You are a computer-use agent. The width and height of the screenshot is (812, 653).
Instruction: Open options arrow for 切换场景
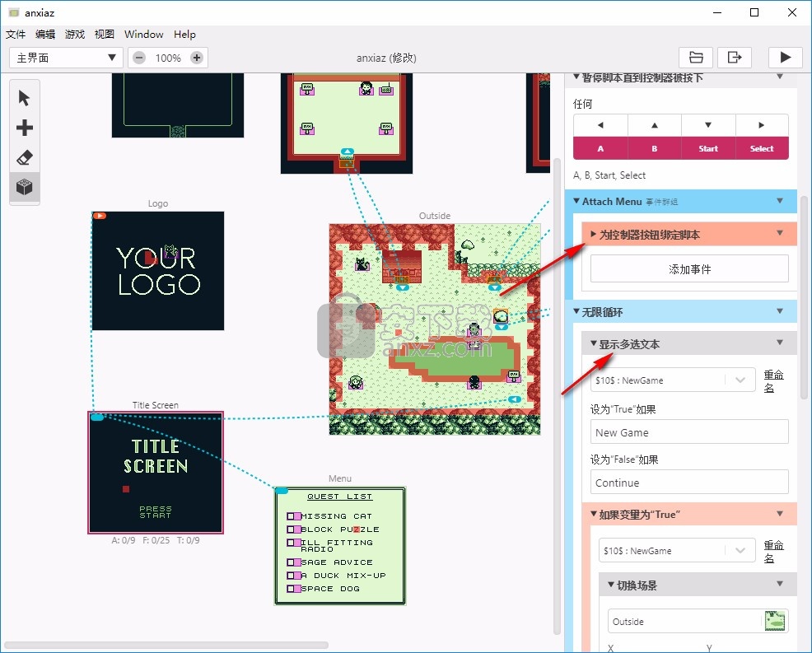780,584
